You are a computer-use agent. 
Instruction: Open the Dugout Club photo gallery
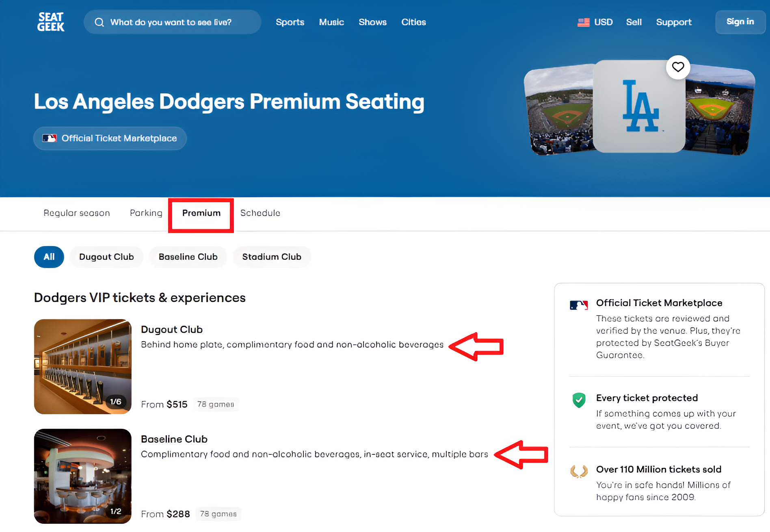(83, 366)
